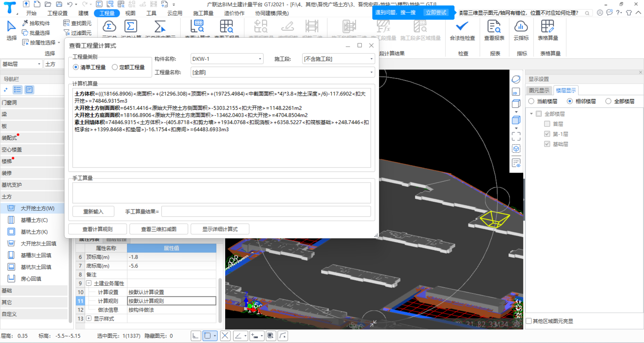The image size is (644, 343).
Task: Open the 云应用 ribbon tab
Action: pyautogui.click(x=175, y=13)
